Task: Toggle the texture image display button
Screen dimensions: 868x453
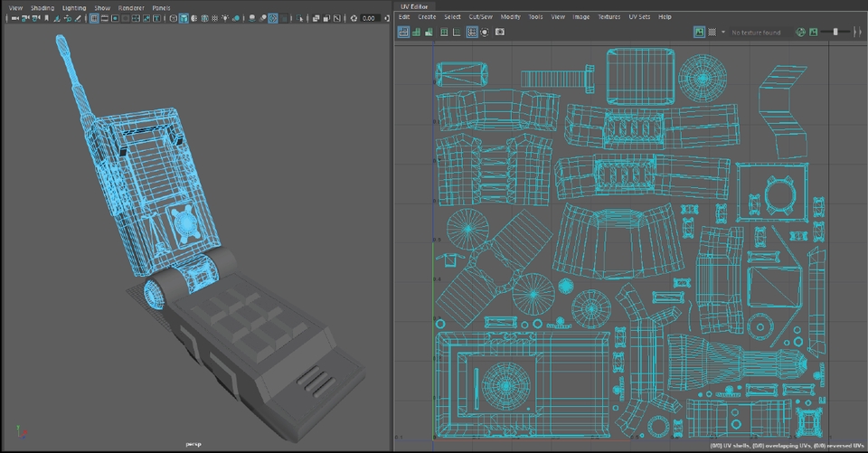Action: (x=699, y=32)
